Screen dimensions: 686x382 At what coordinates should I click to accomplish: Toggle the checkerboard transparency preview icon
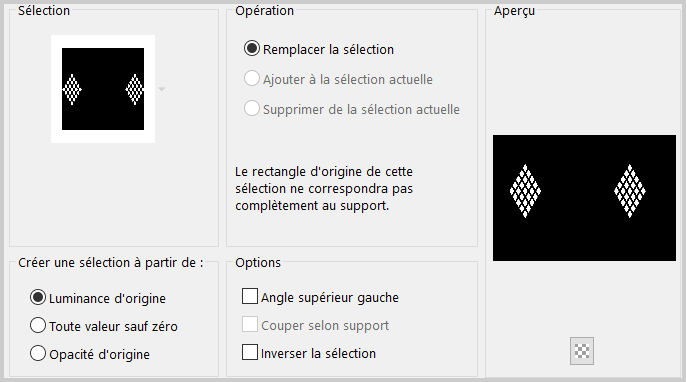582,351
